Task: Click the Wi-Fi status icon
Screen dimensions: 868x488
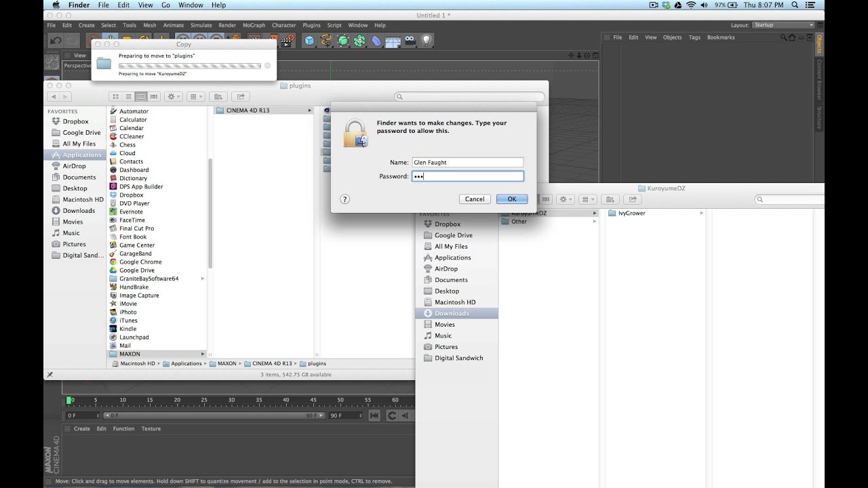Action: (691, 5)
